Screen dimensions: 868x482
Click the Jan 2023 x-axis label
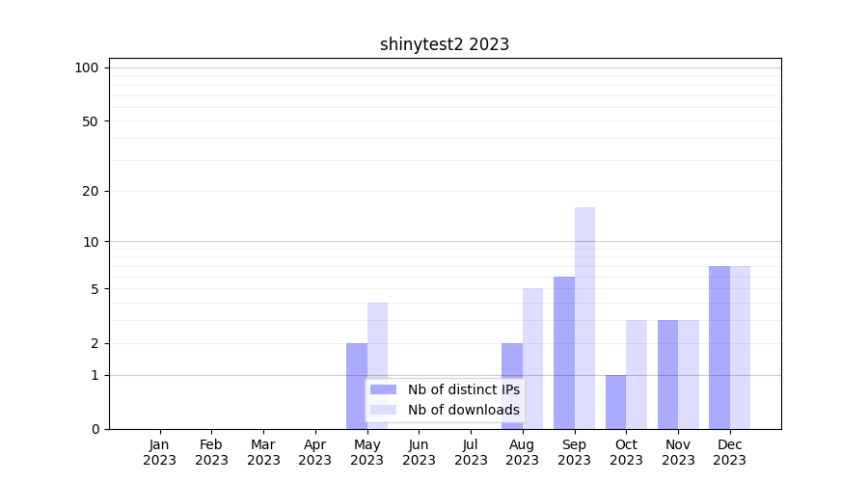coord(160,452)
